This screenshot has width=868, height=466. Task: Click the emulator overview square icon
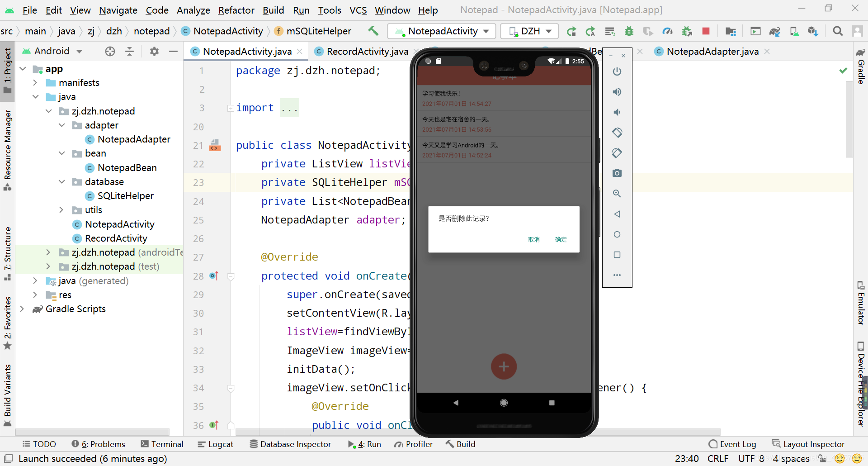pos(617,255)
